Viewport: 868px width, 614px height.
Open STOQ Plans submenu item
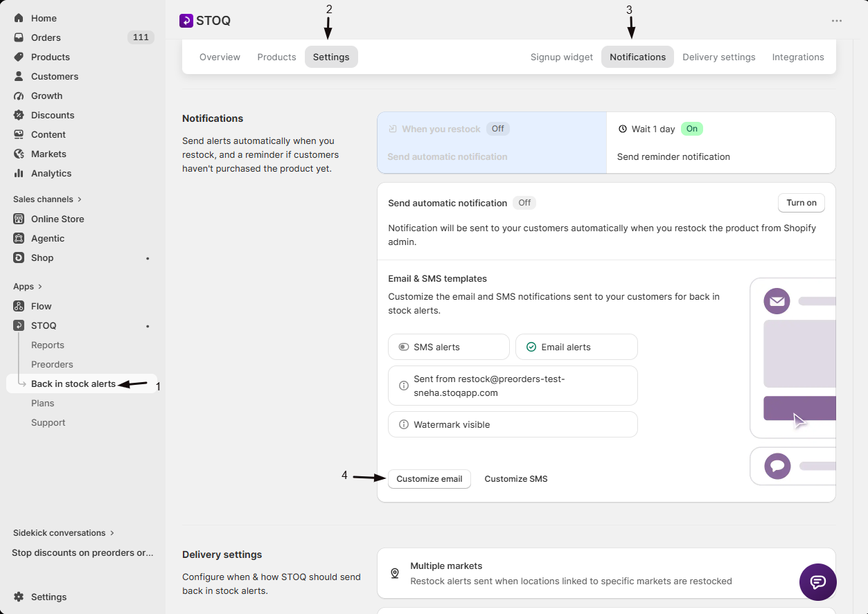tap(43, 403)
